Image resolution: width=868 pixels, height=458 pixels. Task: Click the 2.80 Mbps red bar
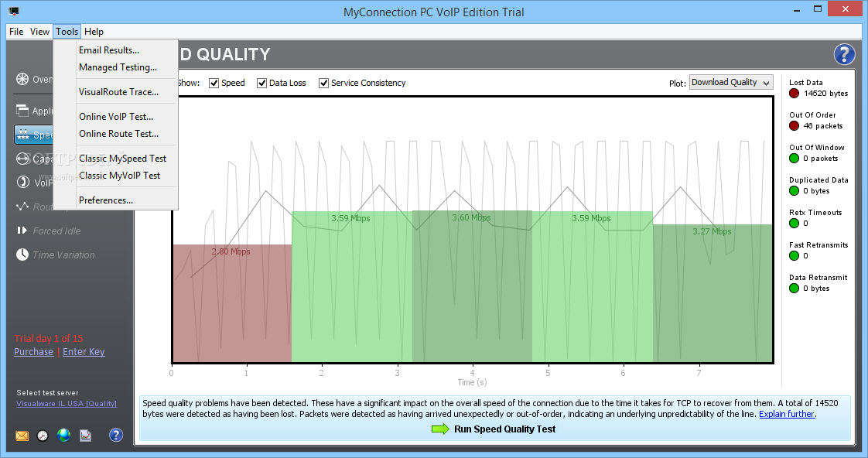click(232, 303)
